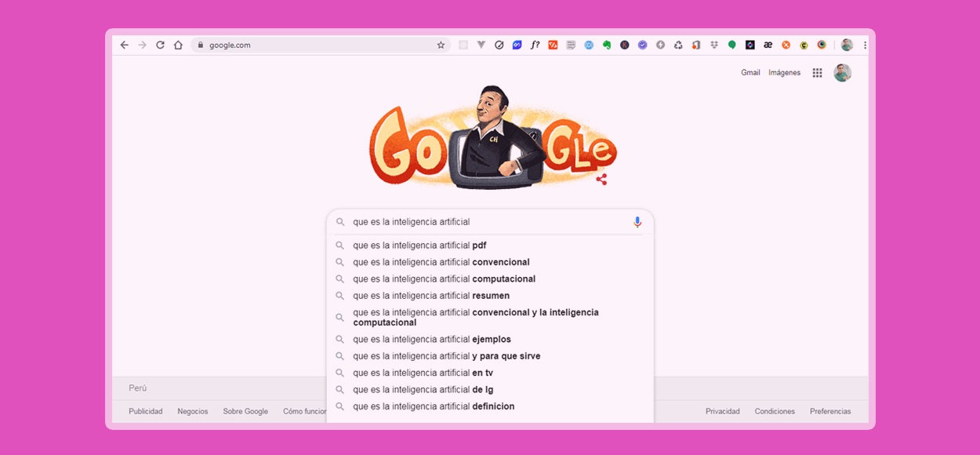Open the gray lightning bolt extension
This screenshot has height=455, width=980.
pos(660,45)
